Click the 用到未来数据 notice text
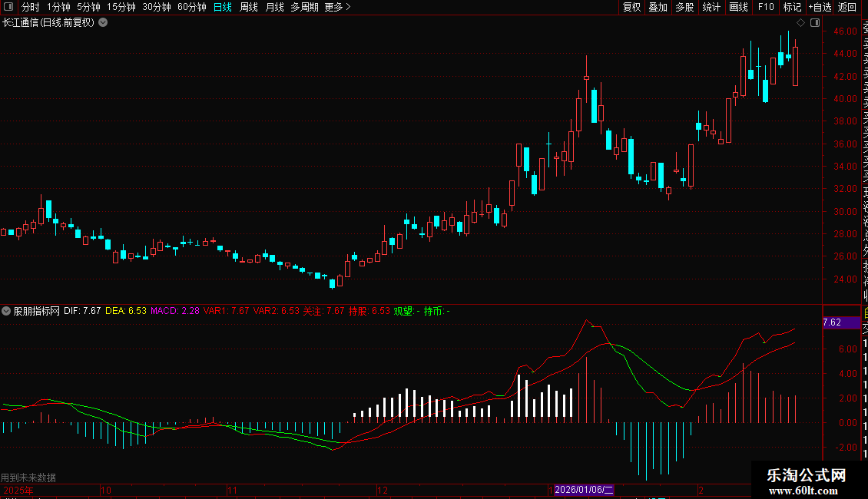 click(28, 478)
